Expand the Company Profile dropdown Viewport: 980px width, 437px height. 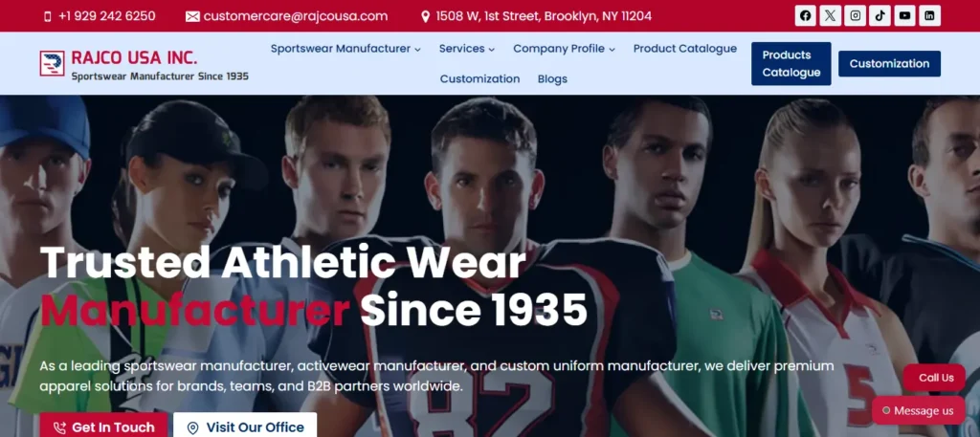565,49
